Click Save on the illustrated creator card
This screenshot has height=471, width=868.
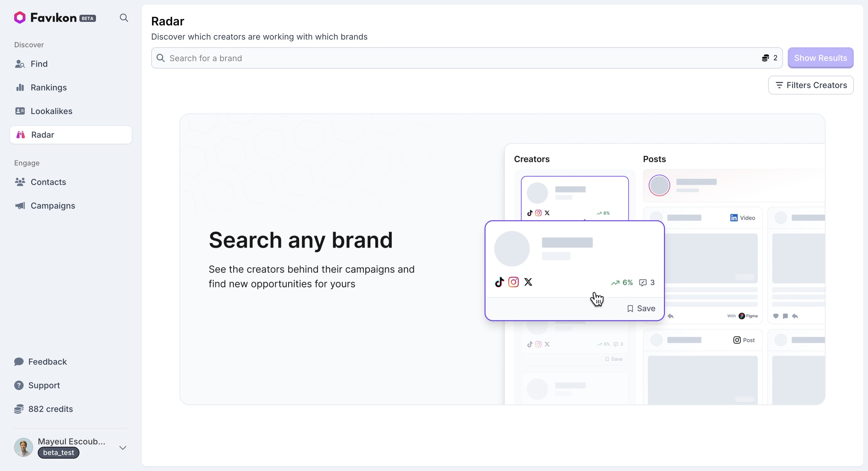pyautogui.click(x=641, y=308)
